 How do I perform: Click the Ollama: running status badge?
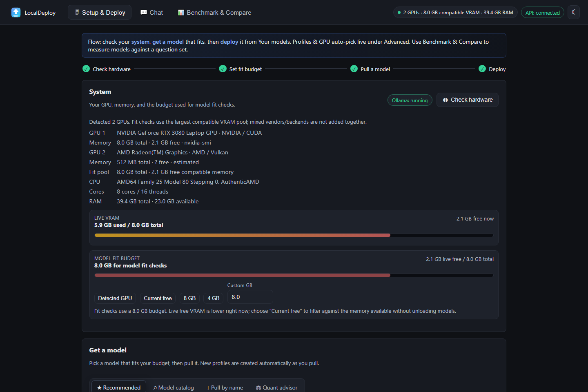(410, 100)
